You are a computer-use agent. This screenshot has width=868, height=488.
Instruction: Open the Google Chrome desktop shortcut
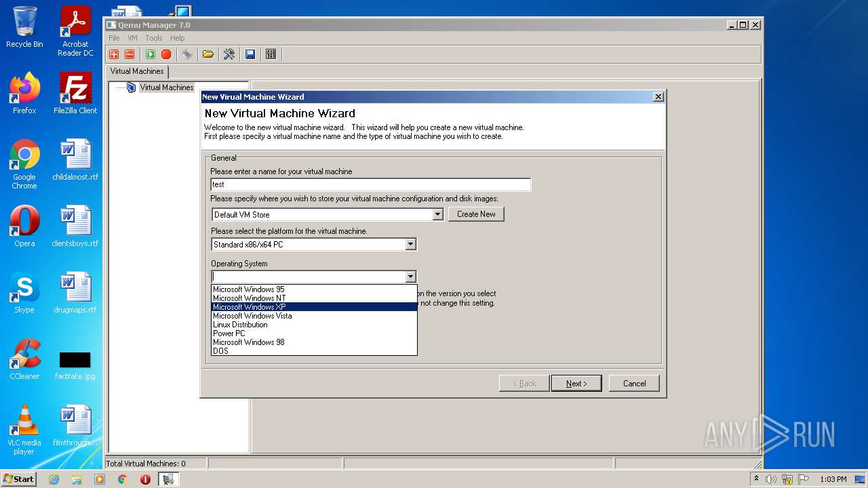click(x=24, y=164)
